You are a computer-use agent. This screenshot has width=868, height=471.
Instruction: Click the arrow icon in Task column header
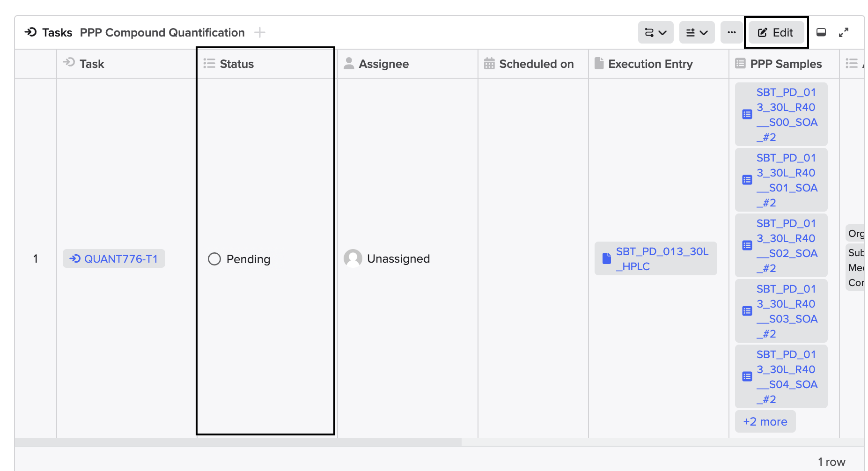69,62
